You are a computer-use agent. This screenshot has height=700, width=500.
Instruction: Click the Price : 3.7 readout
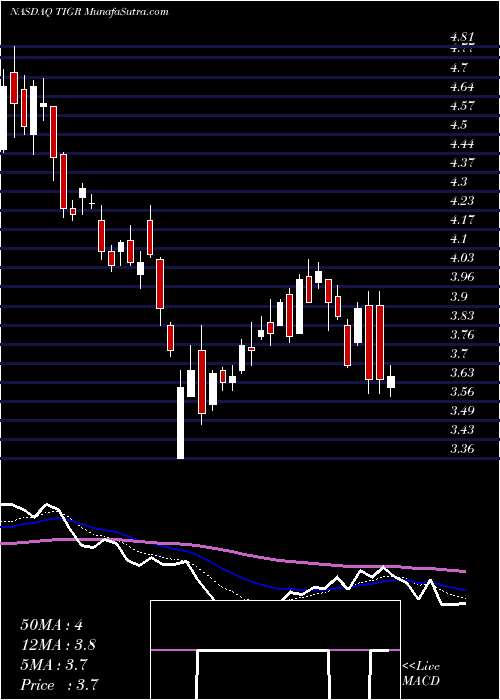point(59,685)
